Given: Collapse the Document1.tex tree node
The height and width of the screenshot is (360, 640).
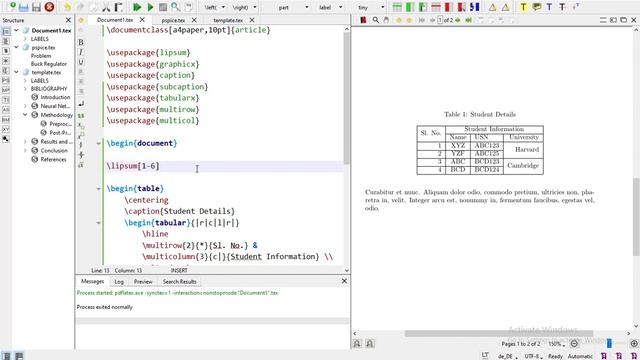Looking at the screenshot, I should 16,31.
